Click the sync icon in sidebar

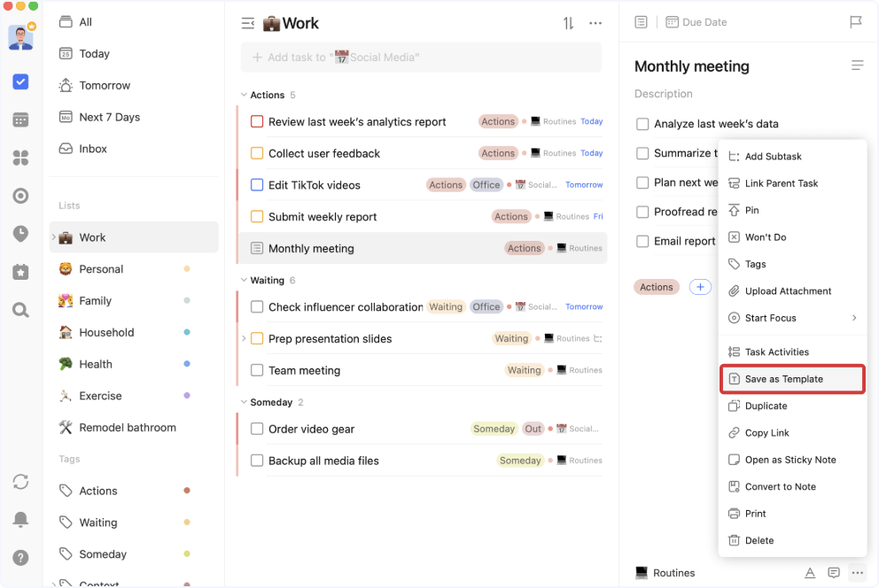[x=20, y=482]
